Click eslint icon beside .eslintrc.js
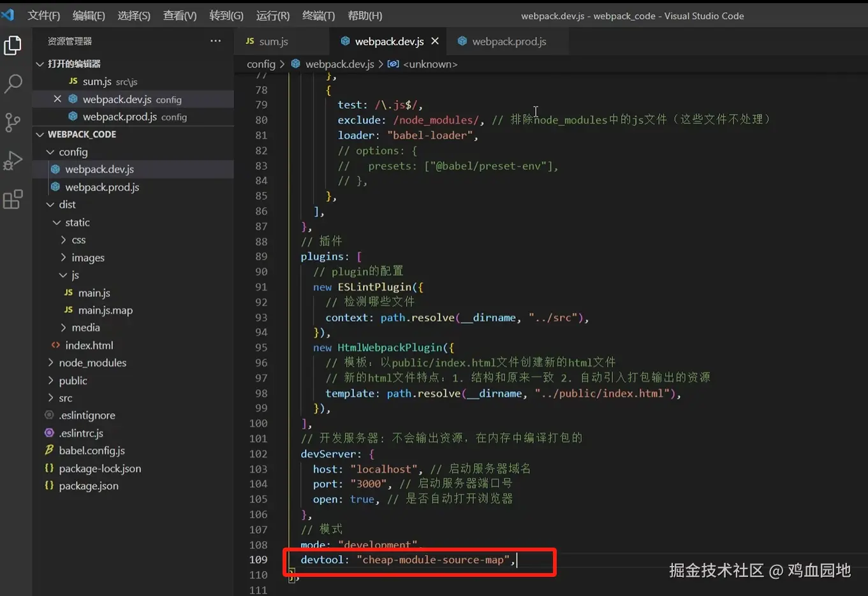 [49, 433]
